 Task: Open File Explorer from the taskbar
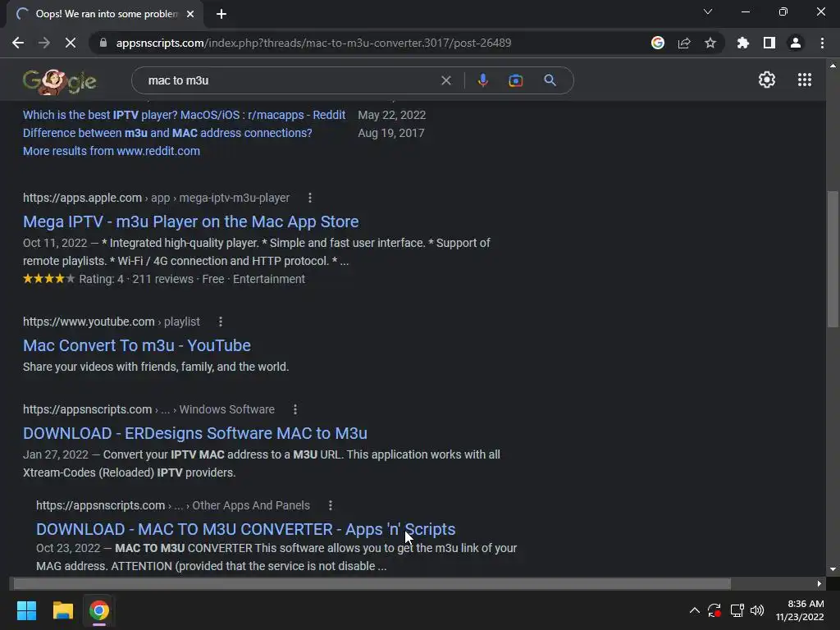click(62, 610)
